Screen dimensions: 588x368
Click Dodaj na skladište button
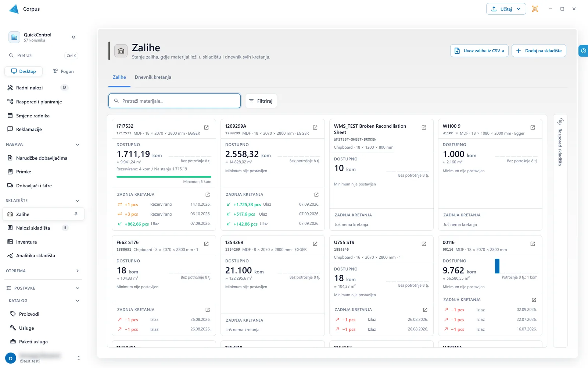pos(539,51)
